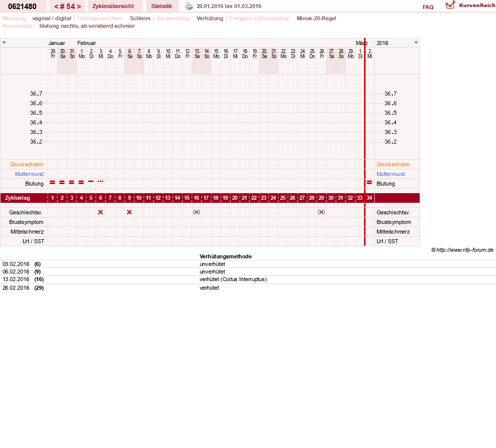Click the KurvenReich logo icon

click(x=450, y=5)
